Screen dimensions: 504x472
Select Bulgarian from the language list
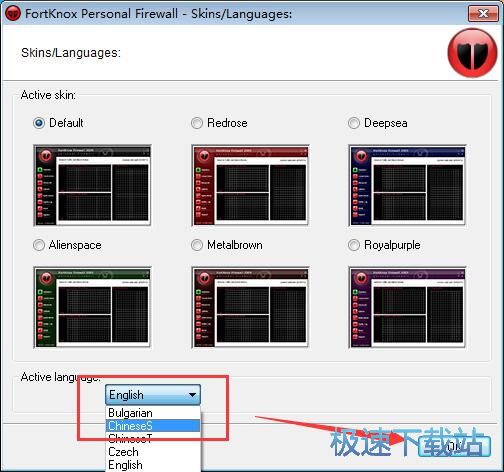pos(153,413)
